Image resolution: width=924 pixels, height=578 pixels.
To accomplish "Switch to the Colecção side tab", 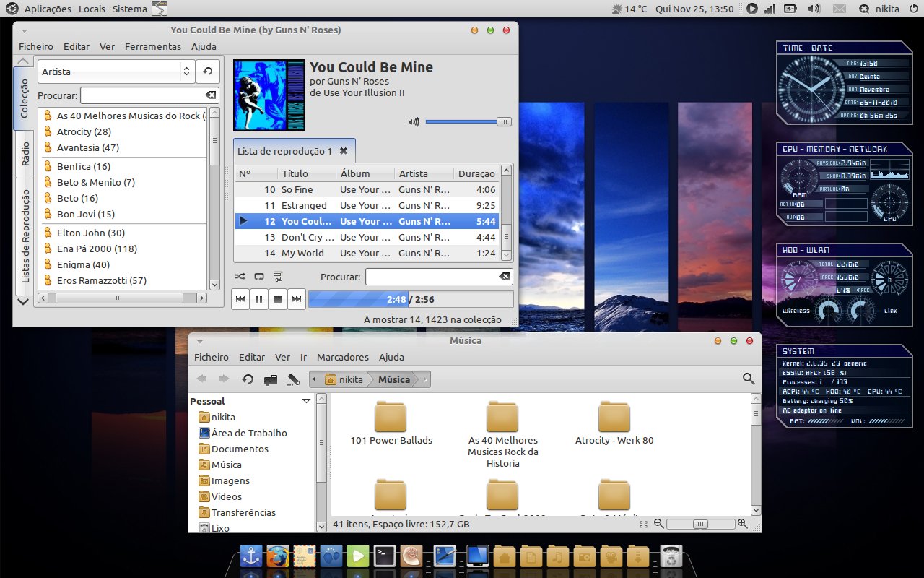I will point(24,98).
